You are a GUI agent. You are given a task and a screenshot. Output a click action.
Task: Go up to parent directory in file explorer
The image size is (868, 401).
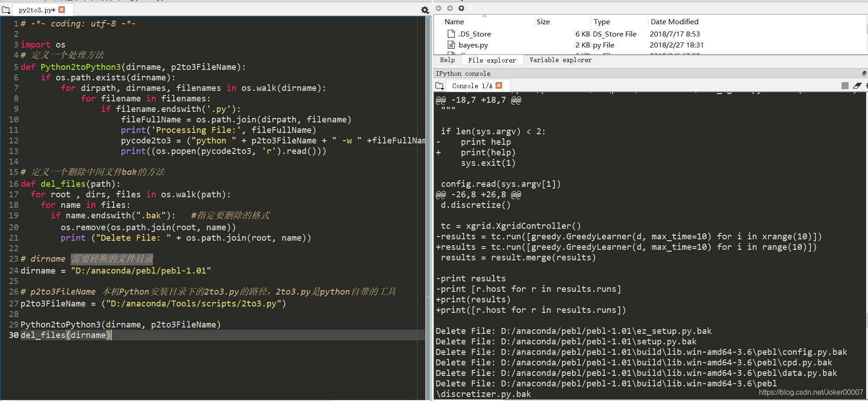click(x=461, y=8)
